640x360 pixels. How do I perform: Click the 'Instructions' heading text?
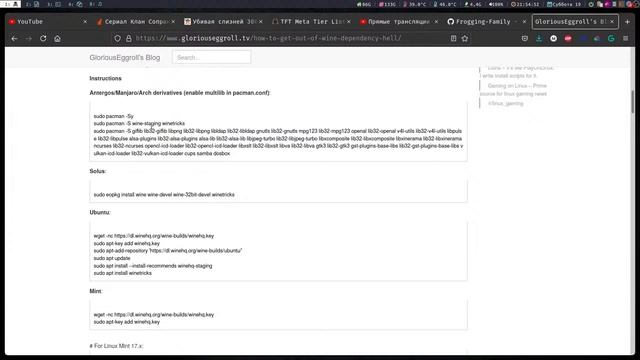coord(105,78)
